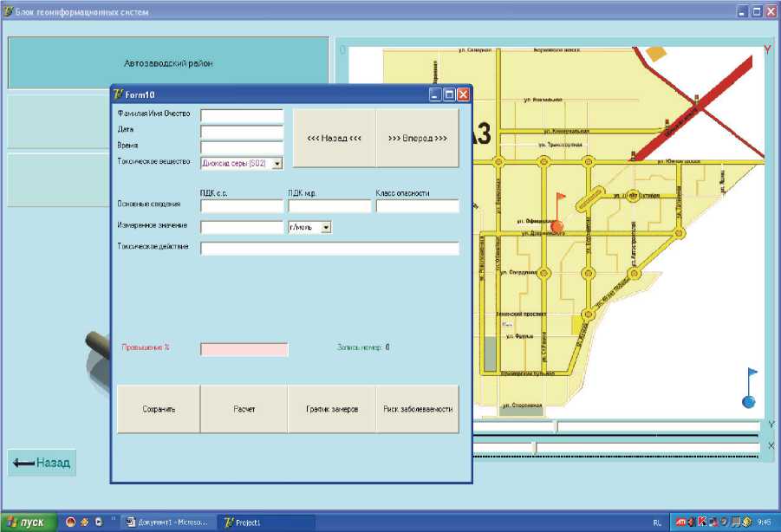Image resolution: width=781 pixels, height=532 pixels.
Task: Click the Риск заболеваемости button
Action: 417,408
